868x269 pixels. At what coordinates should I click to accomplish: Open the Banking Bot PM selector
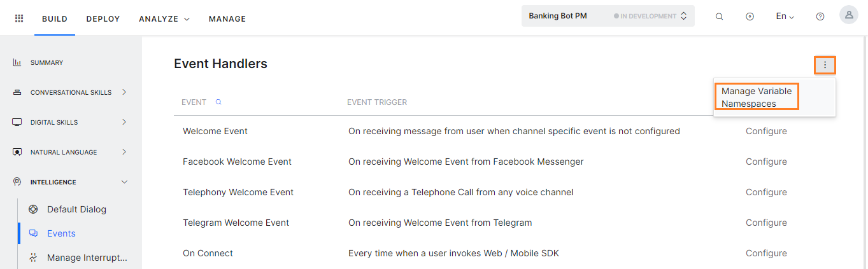click(x=608, y=16)
